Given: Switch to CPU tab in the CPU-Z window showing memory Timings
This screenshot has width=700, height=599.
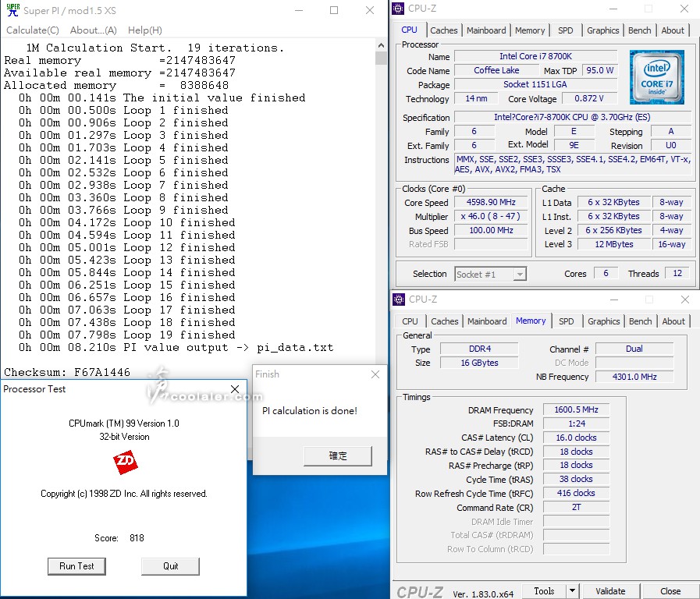Looking at the screenshot, I should [x=410, y=321].
